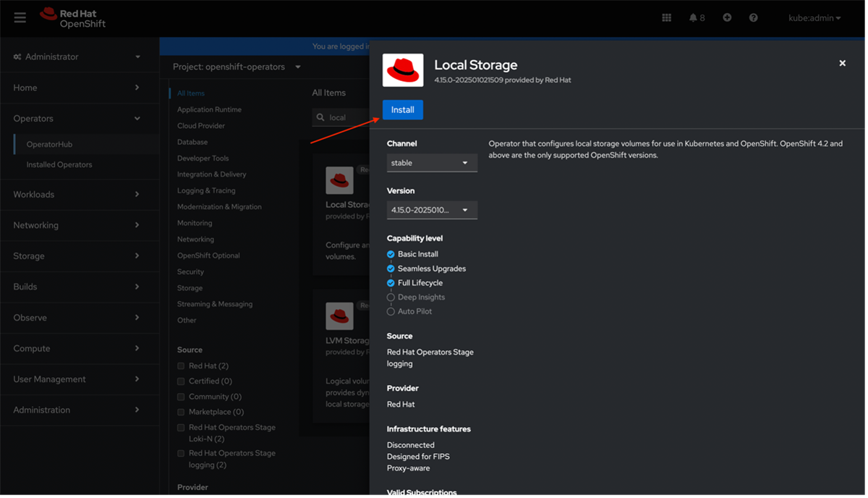Click the "Designed for FIPS" infrastructure feature
Image resolution: width=868 pixels, height=498 pixels.
pyautogui.click(x=418, y=457)
